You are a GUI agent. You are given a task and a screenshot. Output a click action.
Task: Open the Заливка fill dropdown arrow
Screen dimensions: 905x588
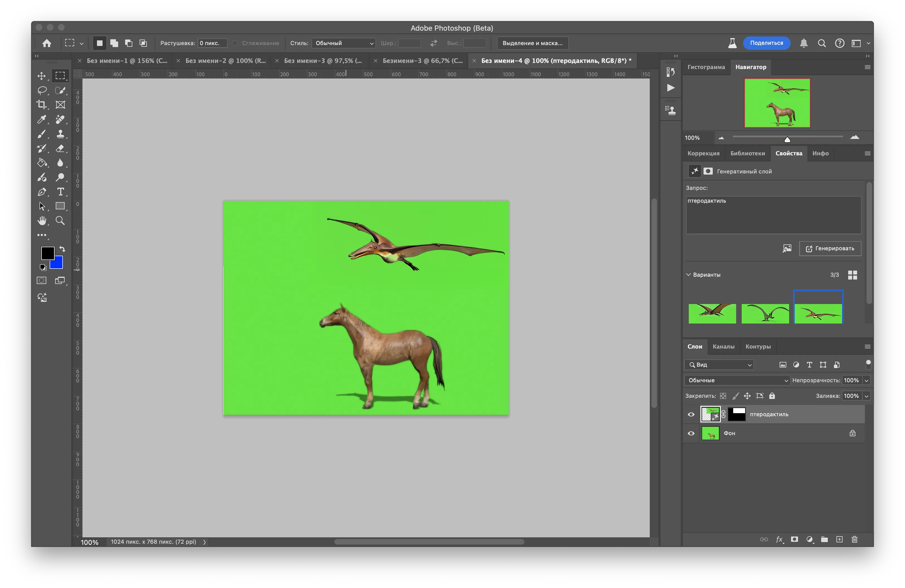tap(866, 396)
